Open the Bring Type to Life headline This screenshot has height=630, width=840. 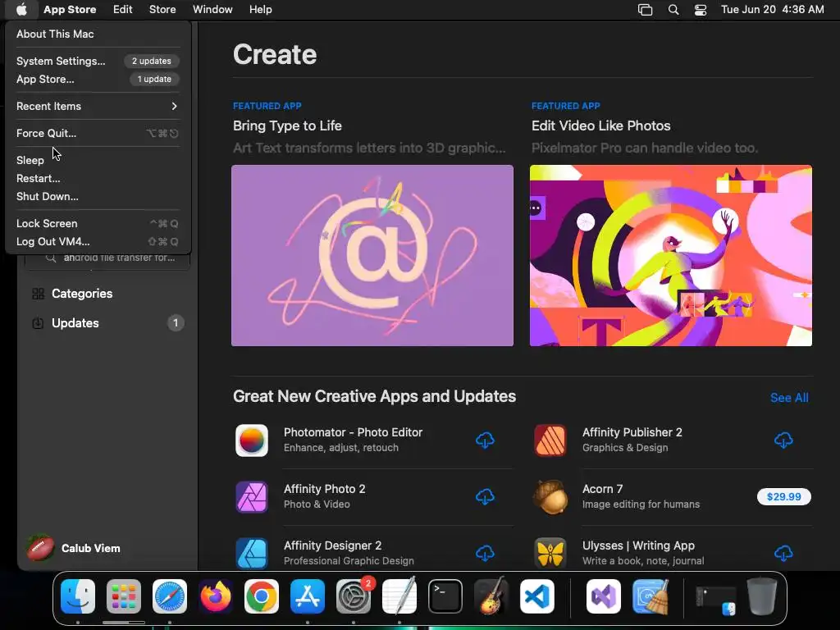pos(287,126)
